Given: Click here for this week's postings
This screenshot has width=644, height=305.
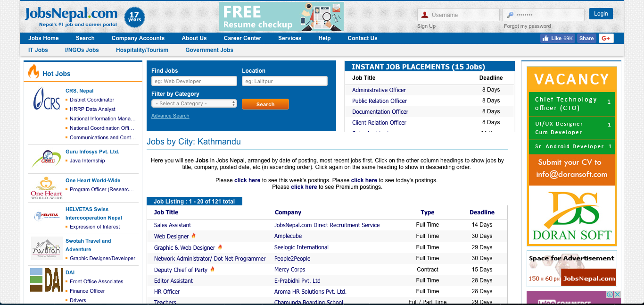Looking at the screenshot, I should click(x=247, y=180).
